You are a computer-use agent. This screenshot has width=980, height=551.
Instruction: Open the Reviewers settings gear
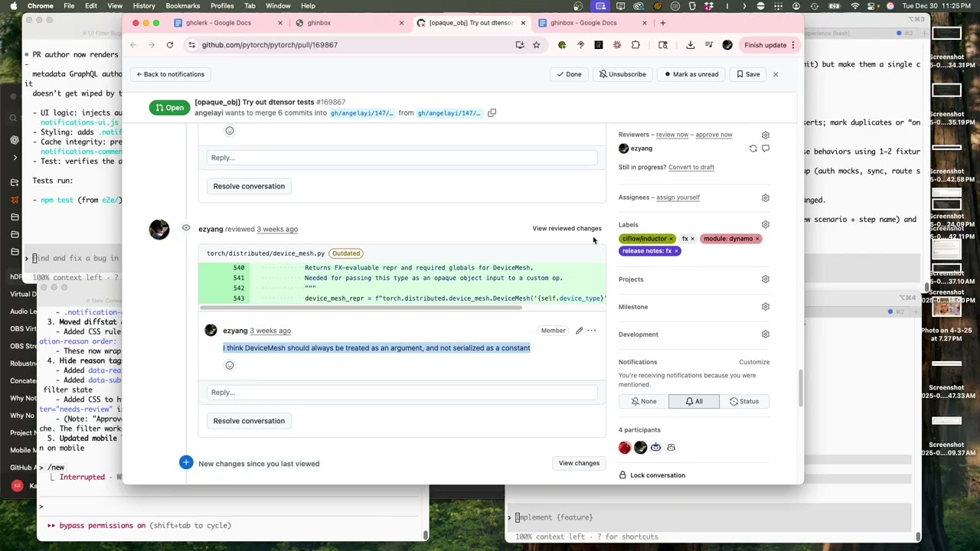[765, 135]
